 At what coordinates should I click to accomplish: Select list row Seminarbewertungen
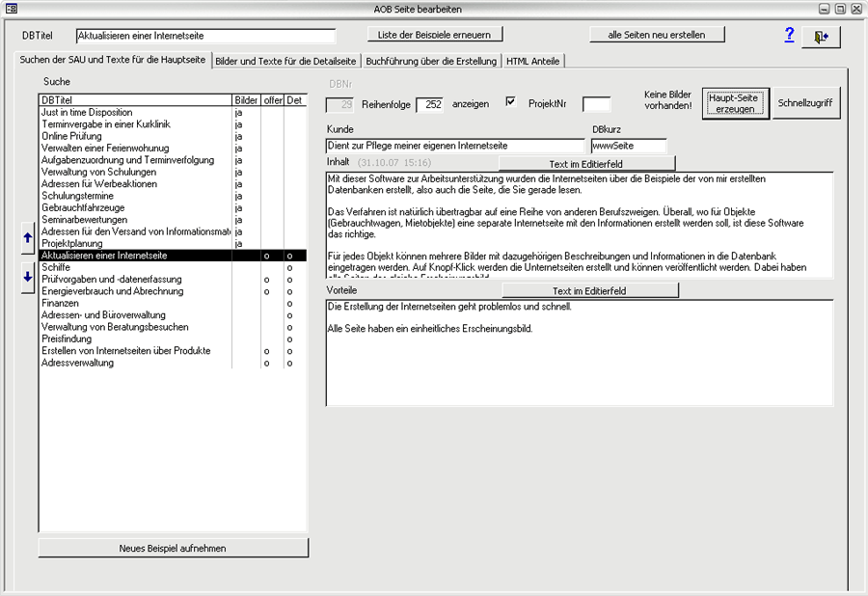pos(173,220)
